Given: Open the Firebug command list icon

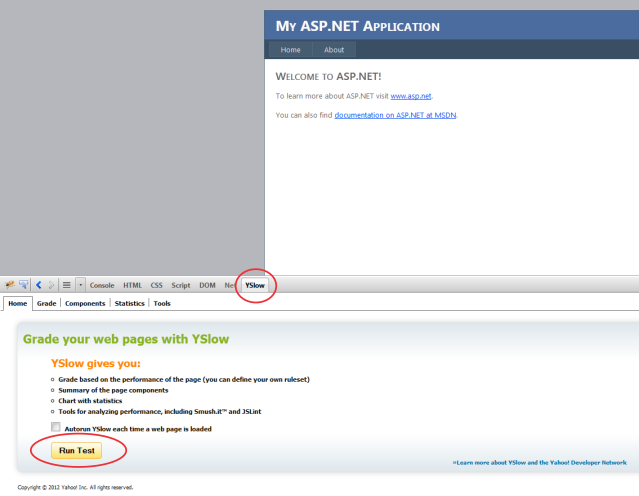Looking at the screenshot, I should pyautogui.click(x=66, y=285).
